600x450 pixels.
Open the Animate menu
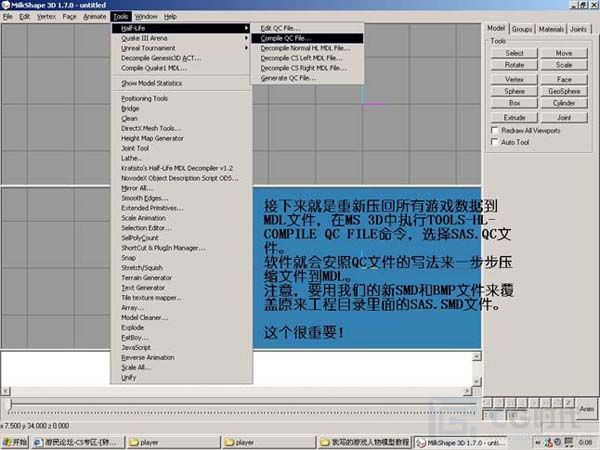pos(95,16)
